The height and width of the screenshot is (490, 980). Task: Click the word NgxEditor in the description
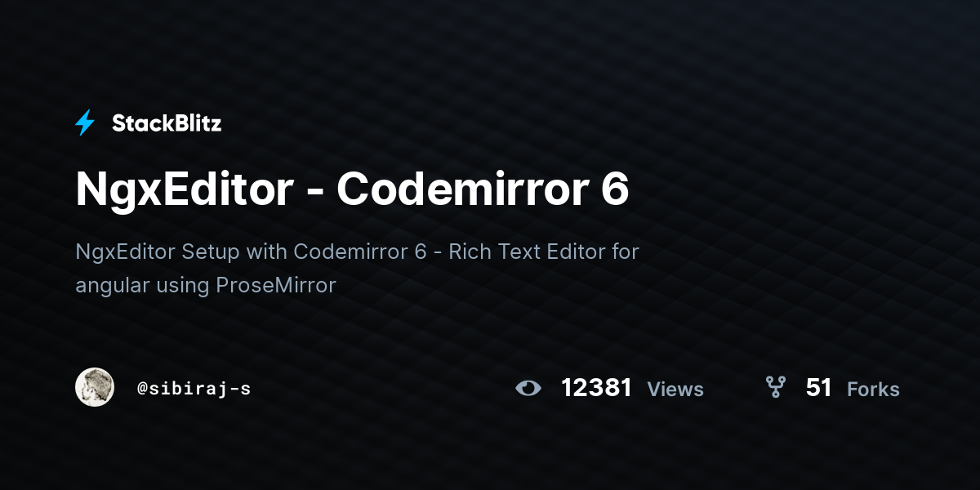click(125, 252)
